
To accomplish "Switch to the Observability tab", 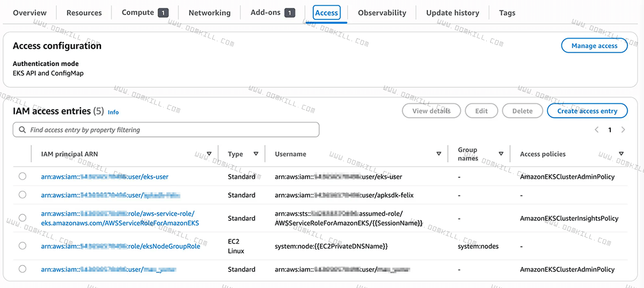I will pyautogui.click(x=382, y=13).
